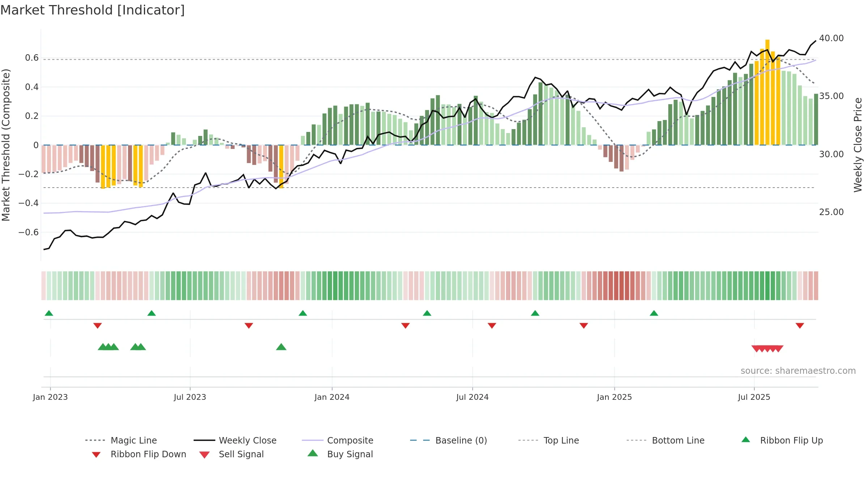868x488 pixels.
Task: Click the 25.00 price axis label
Action: pyautogui.click(x=831, y=212)
